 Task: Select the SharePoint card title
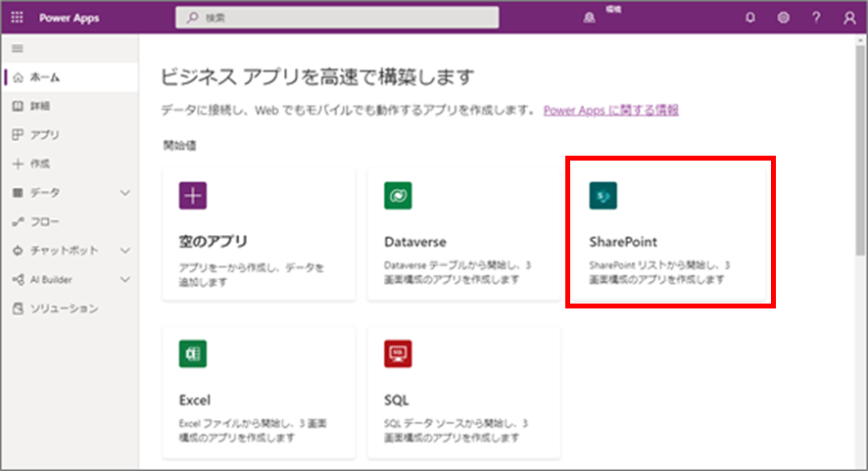pos(623,242)
